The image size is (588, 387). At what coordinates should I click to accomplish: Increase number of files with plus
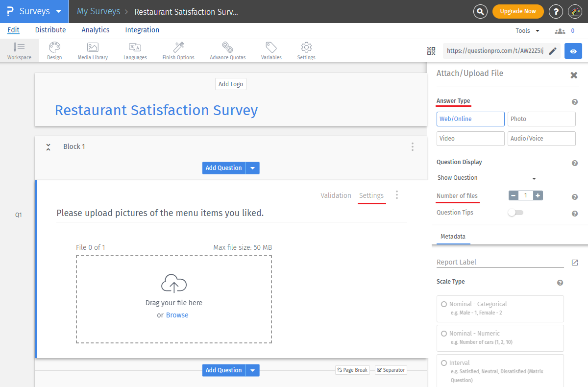[538, 195]
